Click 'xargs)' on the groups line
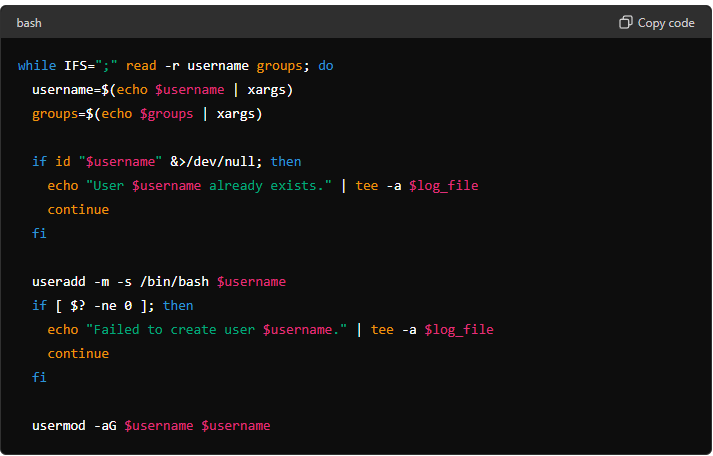The width and height of the screenshot is (713, 456). (240, 114)
